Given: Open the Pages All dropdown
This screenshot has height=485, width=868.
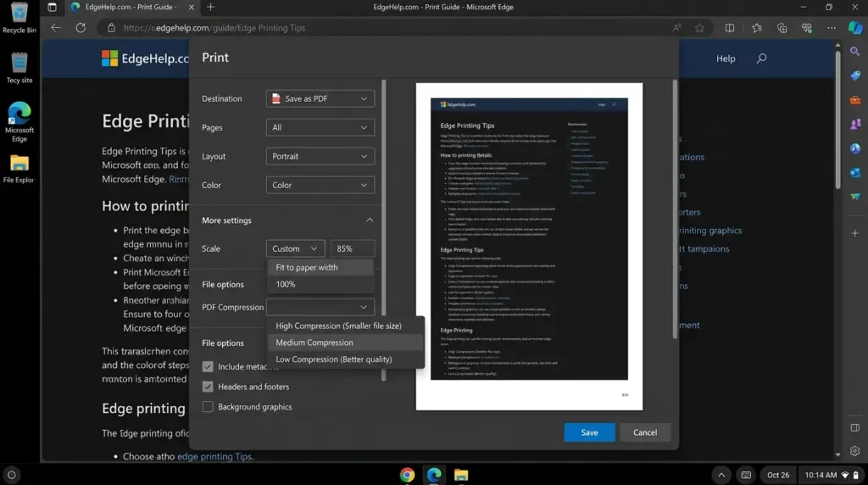Looking at the screenshot, I should [320, 127].
